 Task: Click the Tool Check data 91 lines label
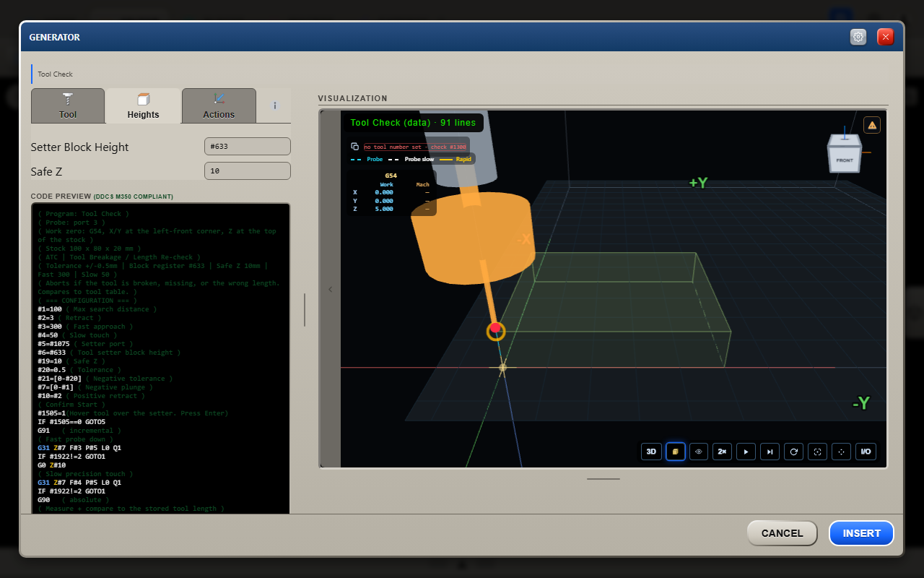413,123
